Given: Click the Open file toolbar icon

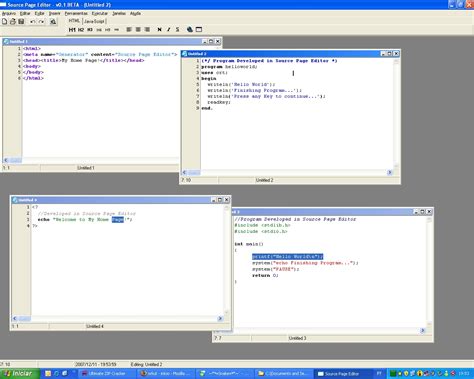Looking at the screenshot, I should tap(13, 22).
